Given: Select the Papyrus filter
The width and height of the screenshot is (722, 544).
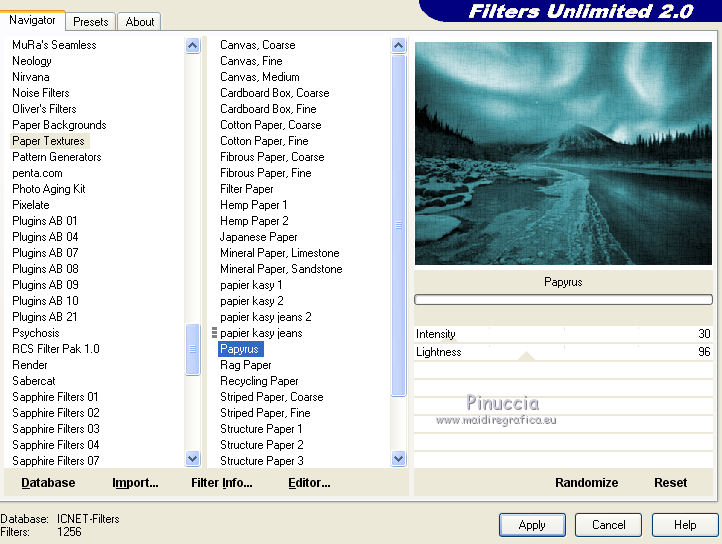Looking at the screenshot, I should (x=240, y=349).
